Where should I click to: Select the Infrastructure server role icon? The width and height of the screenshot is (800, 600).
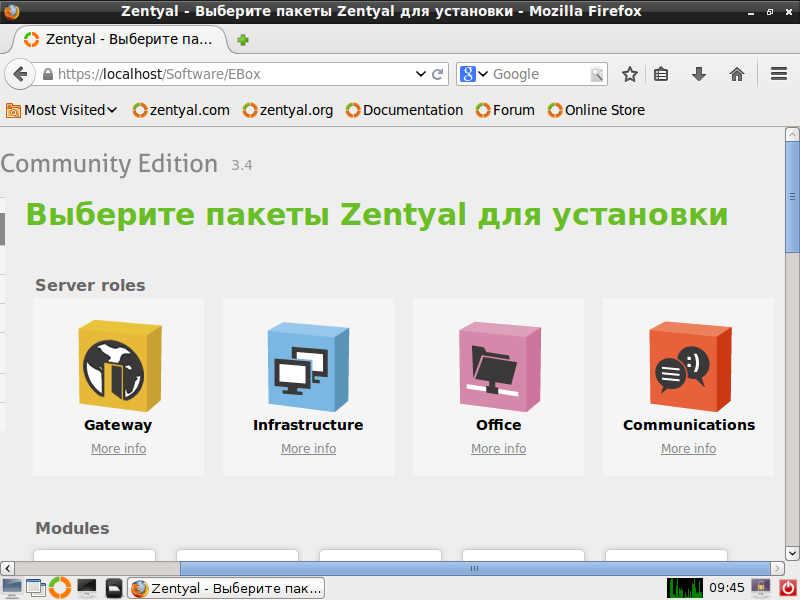309,366
